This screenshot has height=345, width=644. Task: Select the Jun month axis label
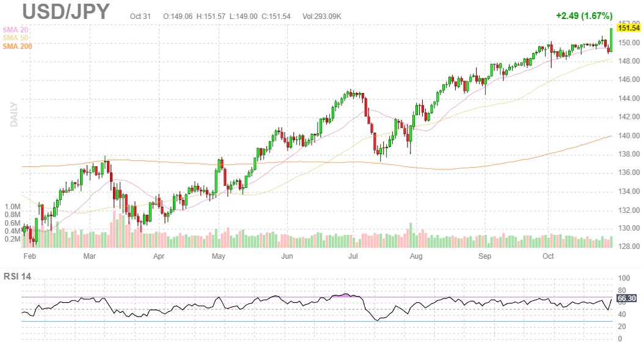pyautogui.click(x=287, y=256)
